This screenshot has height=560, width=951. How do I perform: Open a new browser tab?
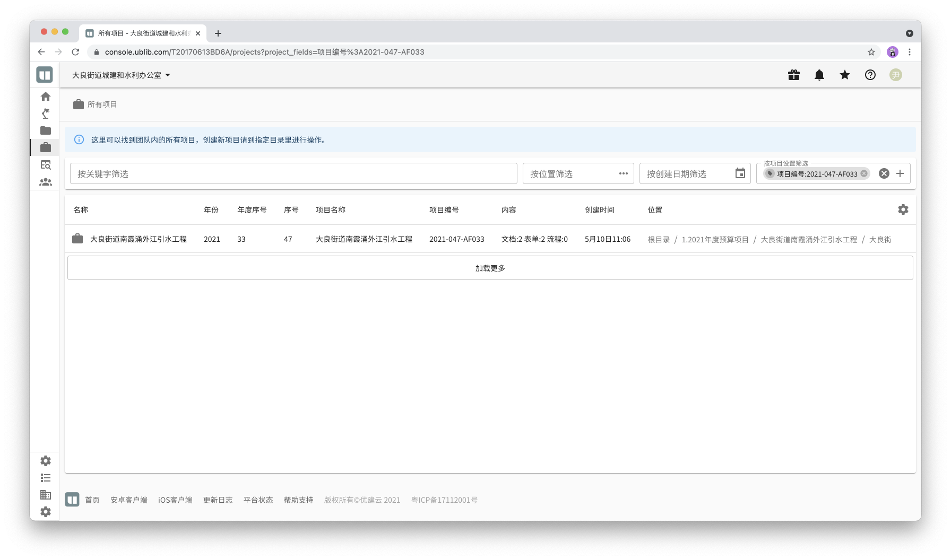point(218,33)
